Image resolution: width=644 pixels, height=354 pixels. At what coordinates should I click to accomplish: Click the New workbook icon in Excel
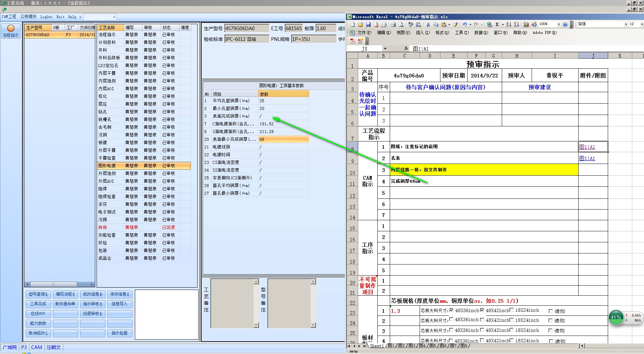tap(353, 24)
